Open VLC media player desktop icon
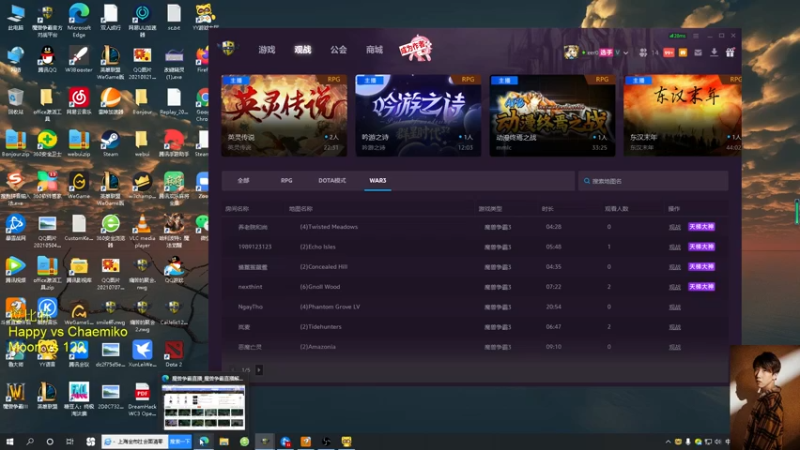Screen dimensions: 800x450 142,231
